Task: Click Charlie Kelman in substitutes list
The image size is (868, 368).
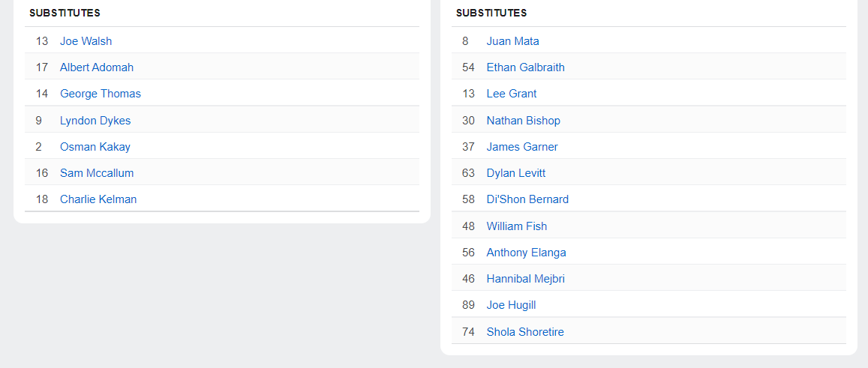Action: click(98, 199)
